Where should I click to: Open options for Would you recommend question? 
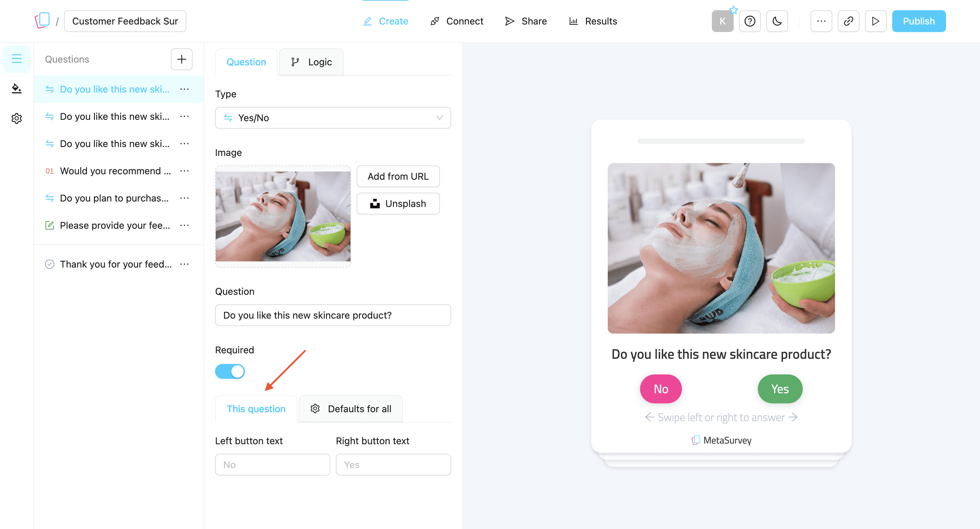pos(184,171)
